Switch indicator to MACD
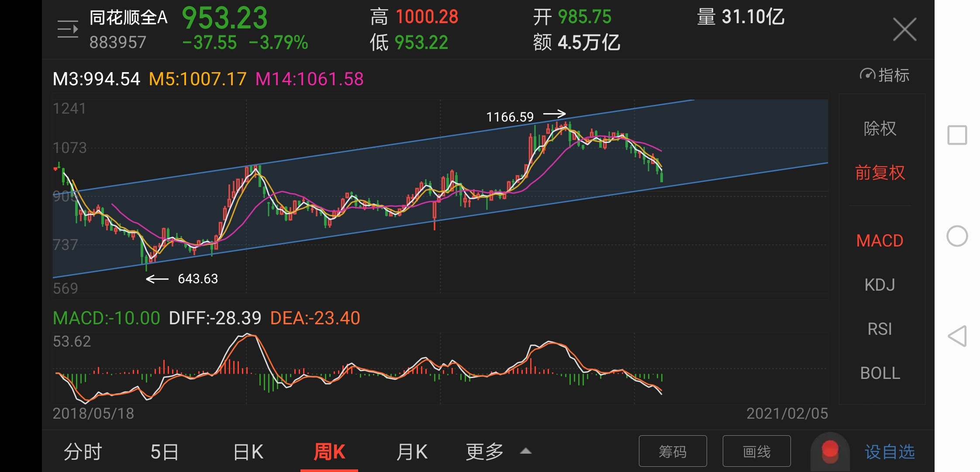The height and width of the screenshot is (472, 980). pyautogui.click(x=880, y=241)
